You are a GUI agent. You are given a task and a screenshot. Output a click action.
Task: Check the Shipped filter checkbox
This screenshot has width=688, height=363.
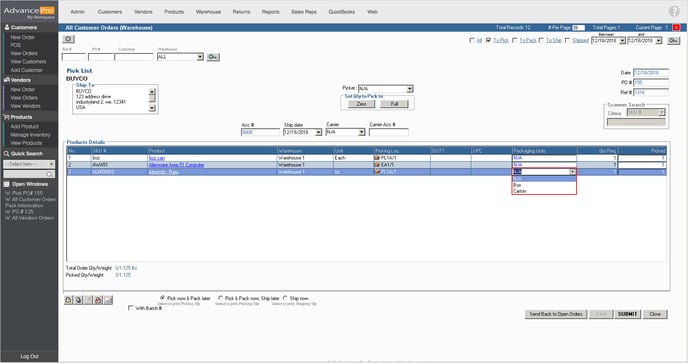tap(567, 40)
